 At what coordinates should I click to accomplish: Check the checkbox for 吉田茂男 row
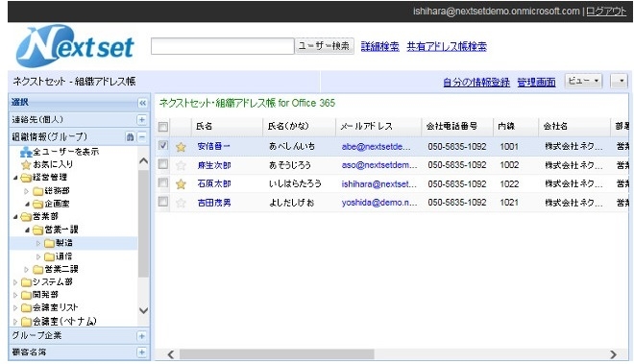click(163, 201)
